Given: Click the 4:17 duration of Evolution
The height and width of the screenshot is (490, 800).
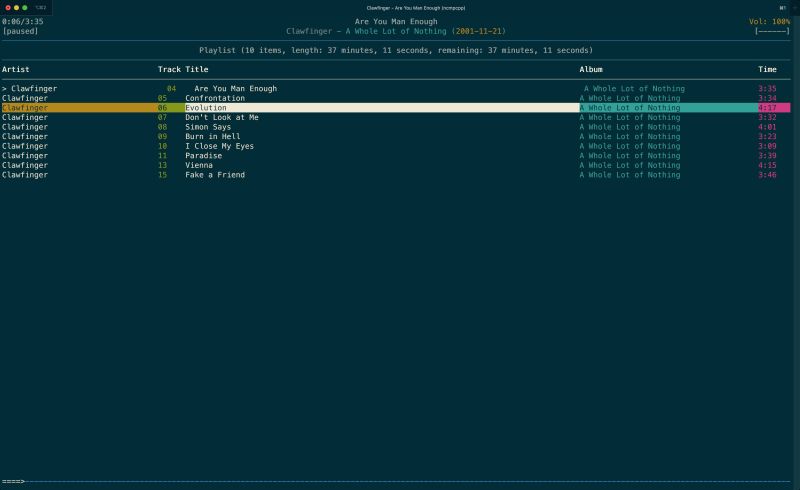Looking at the screenshot, I should tap(767, 108).
